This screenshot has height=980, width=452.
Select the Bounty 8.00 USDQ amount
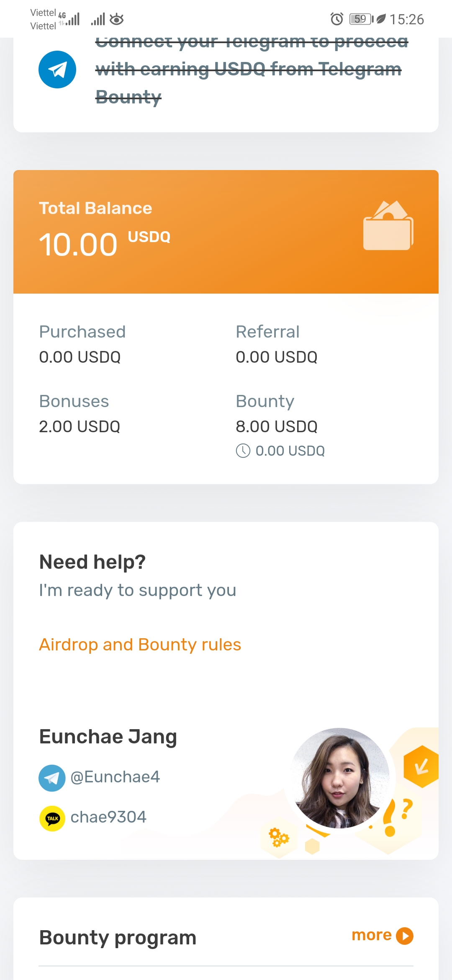(x=276, y=427)
